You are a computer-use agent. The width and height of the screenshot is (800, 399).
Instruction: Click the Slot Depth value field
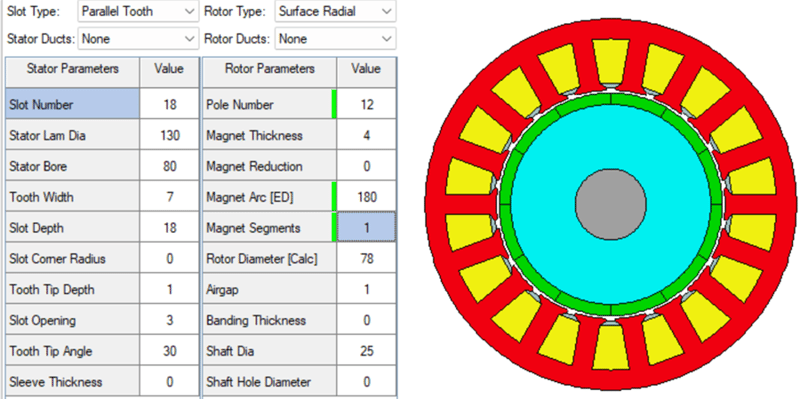coord(169,228)
